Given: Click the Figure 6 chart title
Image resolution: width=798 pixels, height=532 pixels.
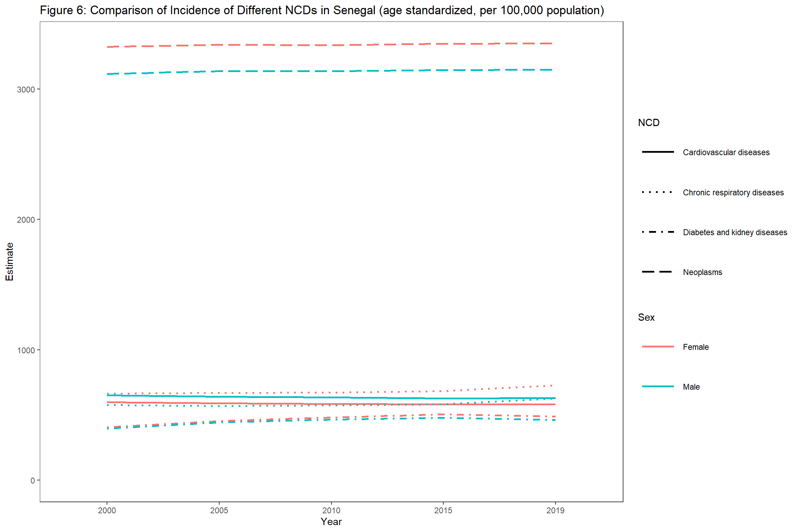Looking at the screenshot, I should (322, 10).
